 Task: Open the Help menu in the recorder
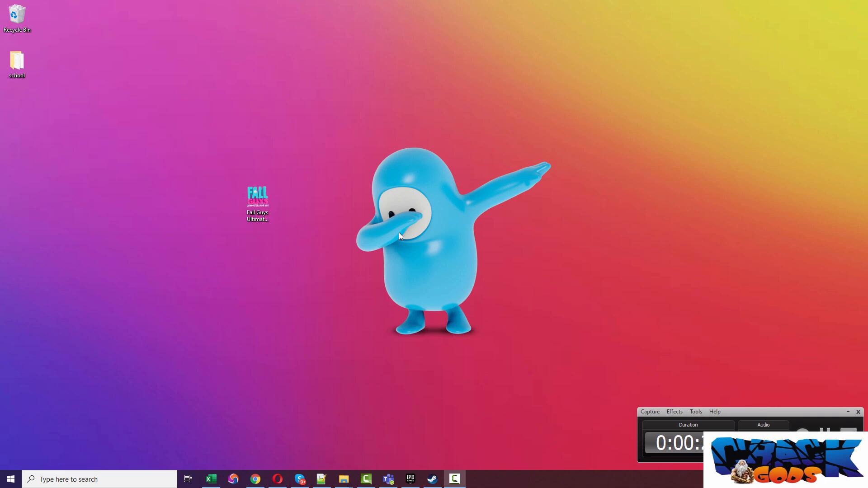point(714,412)
